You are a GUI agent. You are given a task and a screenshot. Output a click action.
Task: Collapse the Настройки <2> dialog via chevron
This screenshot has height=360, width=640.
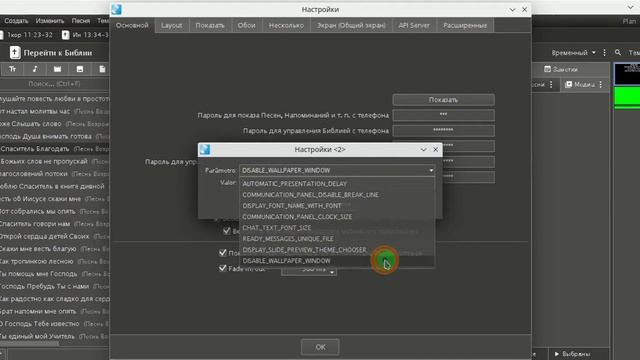[423, 150]
